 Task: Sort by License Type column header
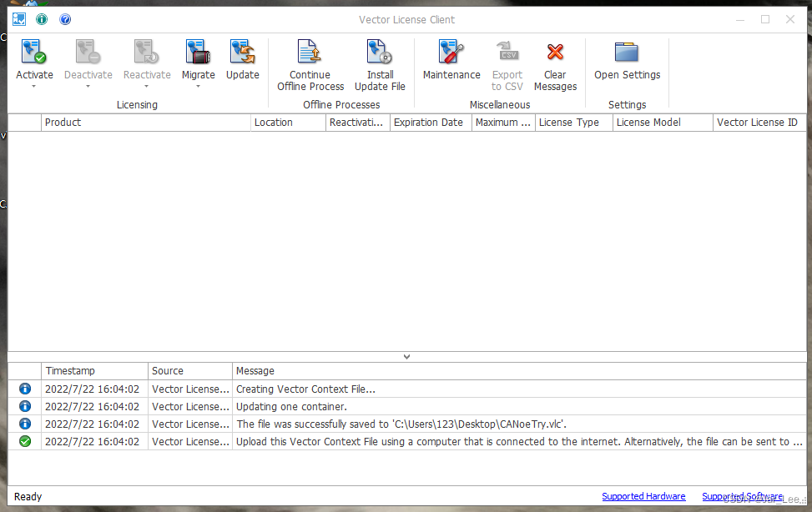pos(574,123)
